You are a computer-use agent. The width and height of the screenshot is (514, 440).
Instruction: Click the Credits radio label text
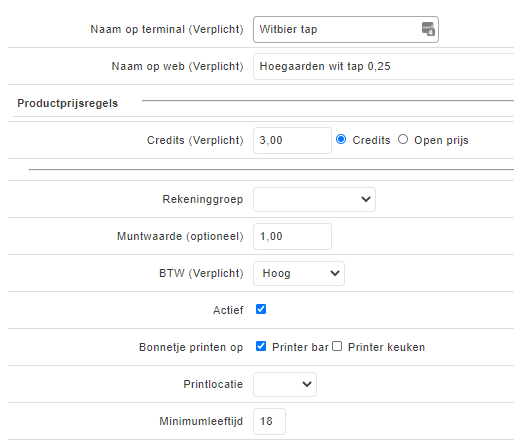[371, 140]
